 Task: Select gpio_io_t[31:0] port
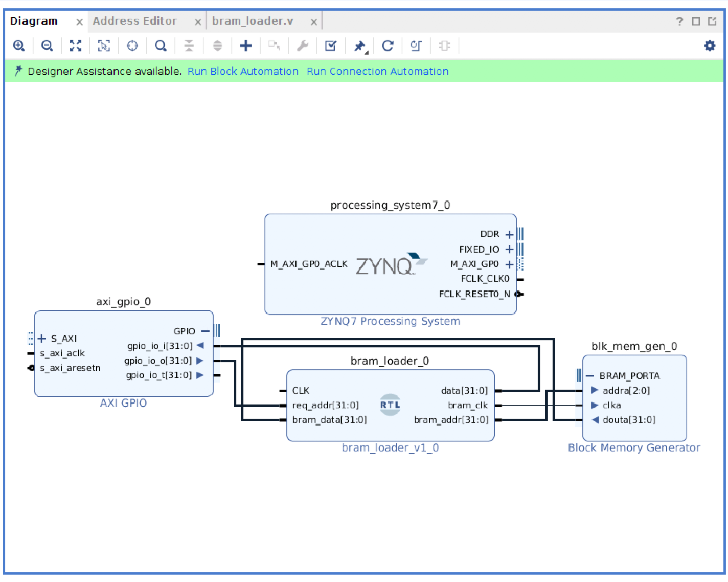158,375
